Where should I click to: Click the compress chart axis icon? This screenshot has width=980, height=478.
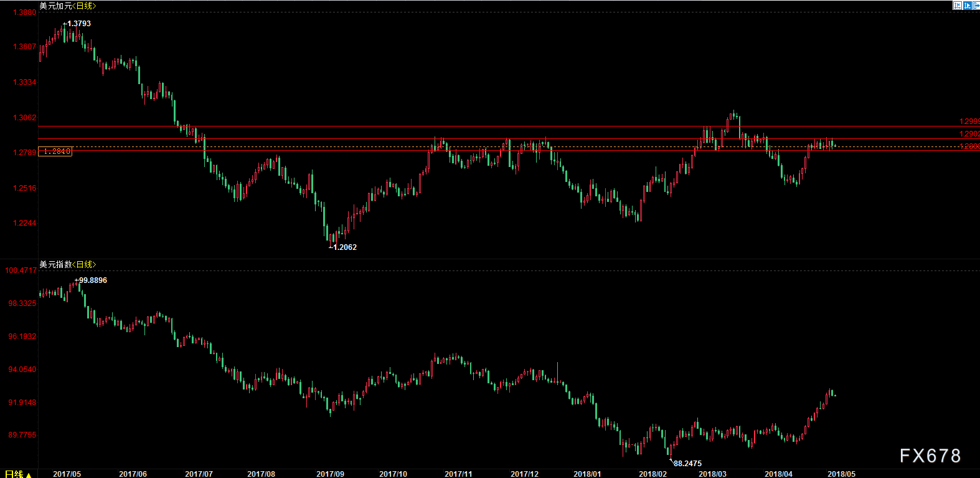[x=958, y=6]
